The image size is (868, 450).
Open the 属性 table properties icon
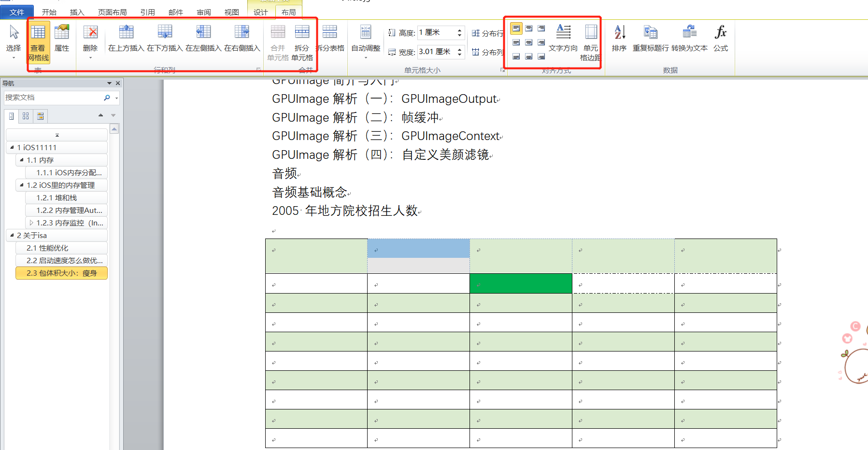pyautogui.click(x=62, y=32)
